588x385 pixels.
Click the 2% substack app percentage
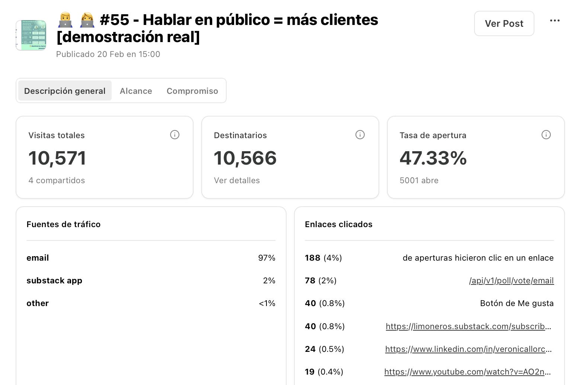[269, 280]
